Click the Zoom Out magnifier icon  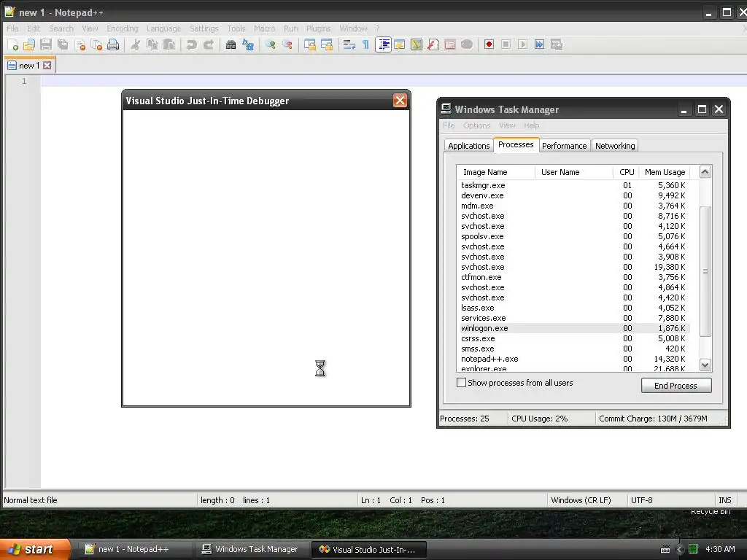point(287,44)
